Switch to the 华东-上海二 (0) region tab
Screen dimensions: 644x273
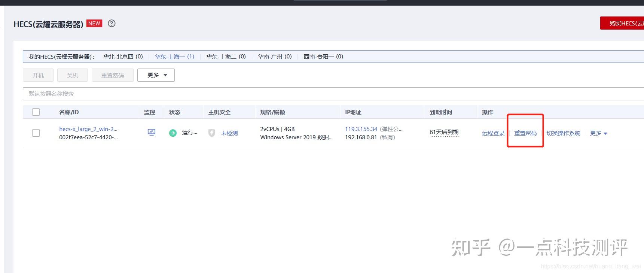click(226, 57)
